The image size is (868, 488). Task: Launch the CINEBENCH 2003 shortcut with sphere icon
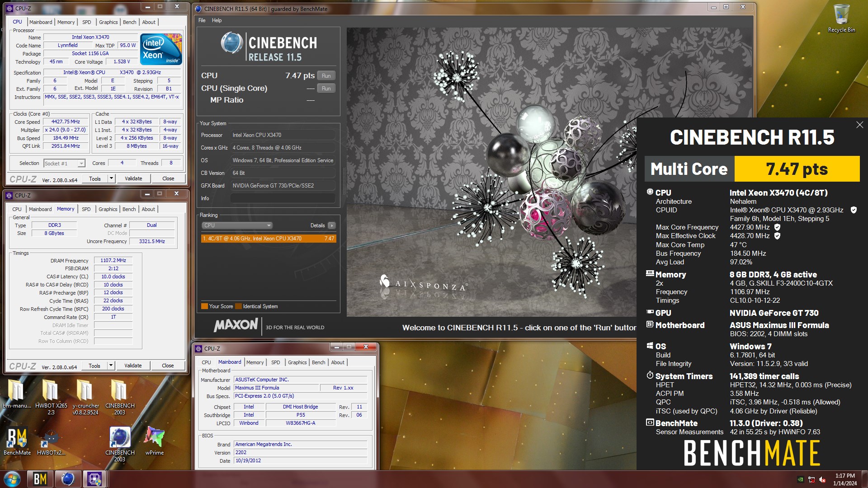pyautogui.click(x=120, y=444)
